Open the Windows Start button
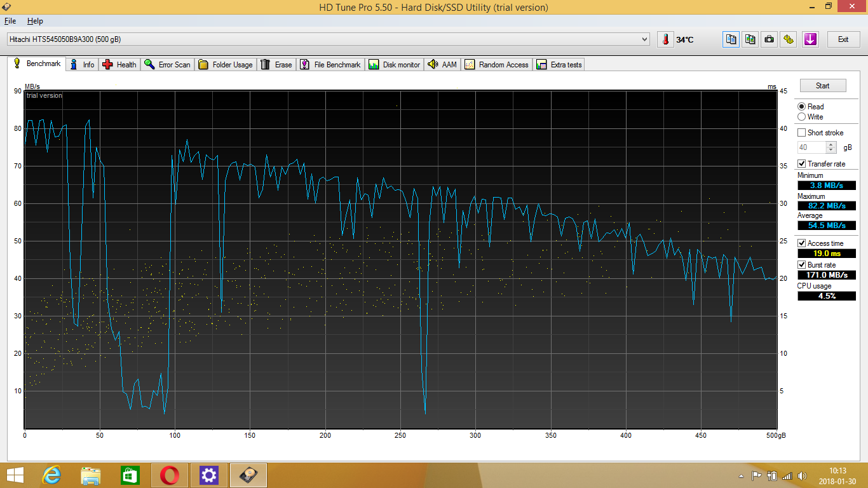The height and width of the screenshot is (488, 868). [14, 475]
